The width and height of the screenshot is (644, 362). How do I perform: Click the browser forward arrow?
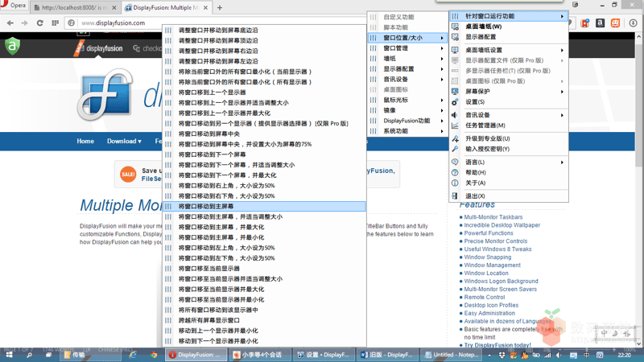25,23
